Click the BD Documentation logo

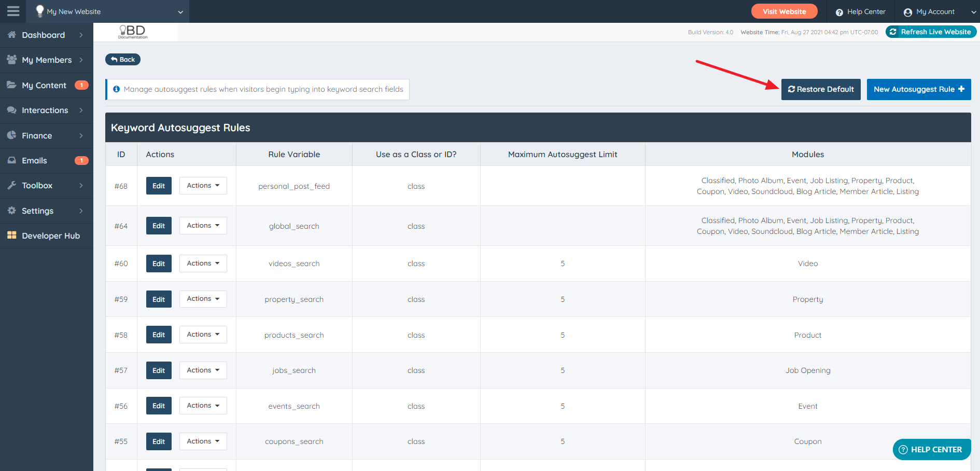point(133,32)
